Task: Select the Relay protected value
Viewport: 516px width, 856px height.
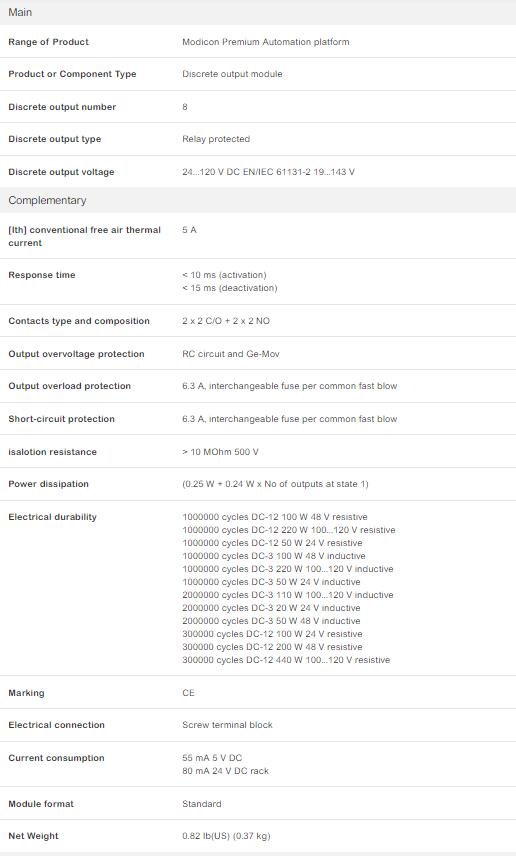Action: pyautogui.click(x=216, y=139)
